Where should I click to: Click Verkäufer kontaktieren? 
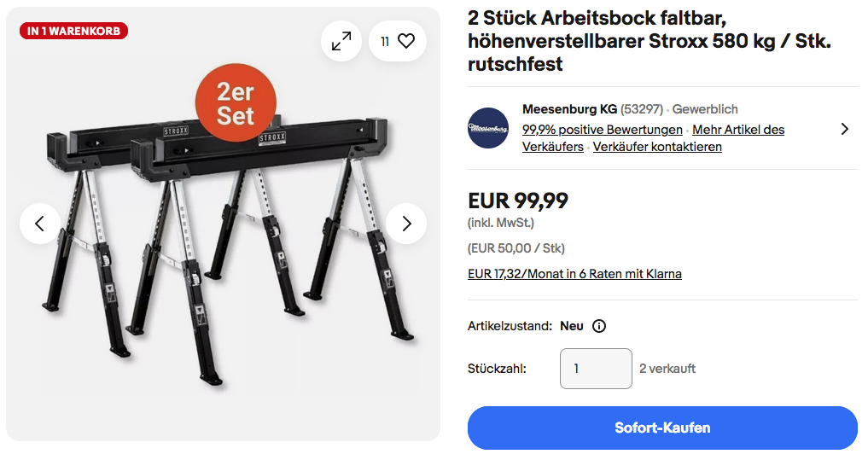click(657, 147)
